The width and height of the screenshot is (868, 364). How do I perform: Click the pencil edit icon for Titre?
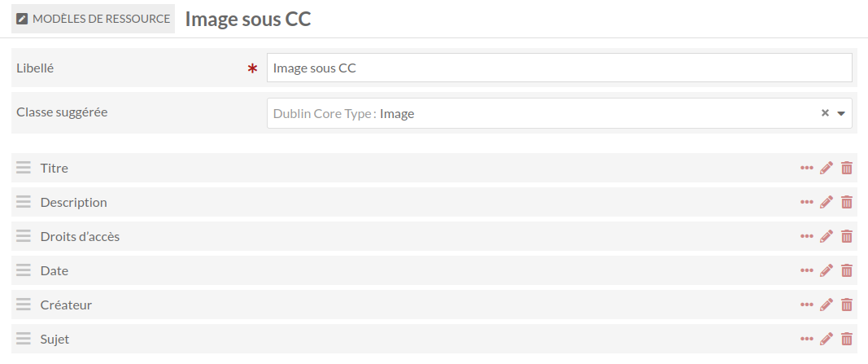(x=826, y=168)
